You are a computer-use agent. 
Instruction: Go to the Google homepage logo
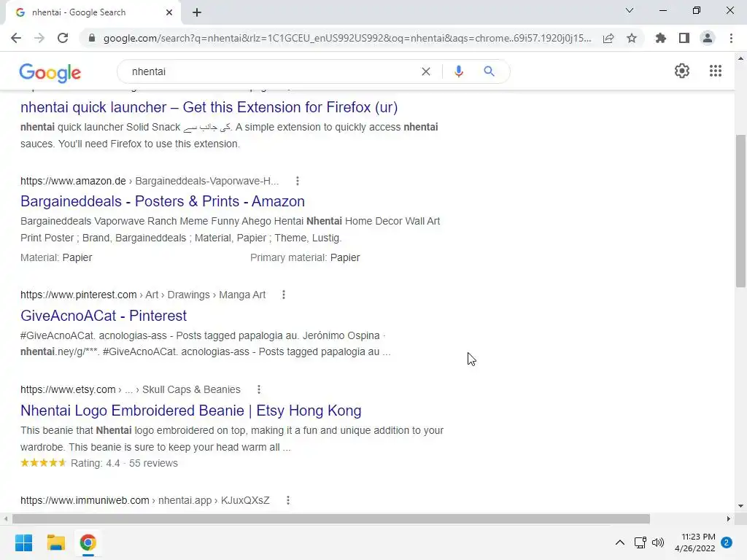tap(50, 72)
